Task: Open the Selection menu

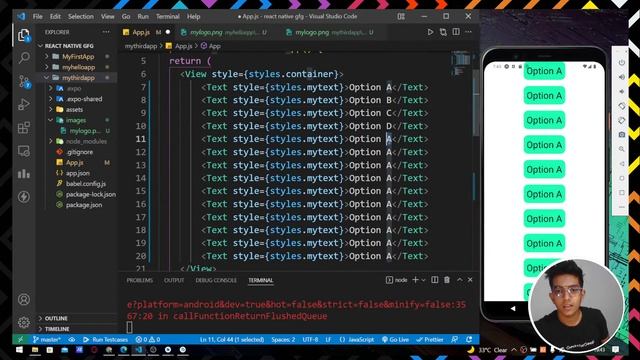Action: pyautogui.click(x=80, y=16)
